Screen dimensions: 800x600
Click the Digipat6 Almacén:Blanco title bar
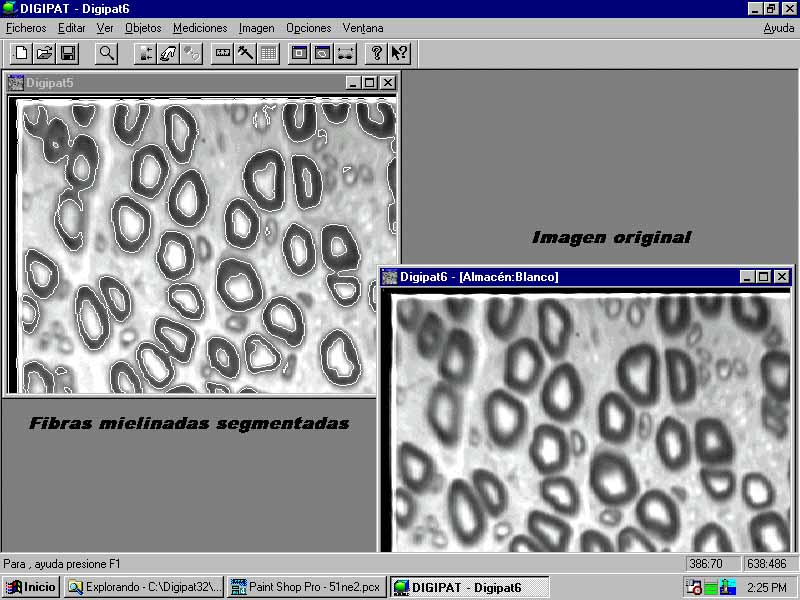tap(560, 276)
